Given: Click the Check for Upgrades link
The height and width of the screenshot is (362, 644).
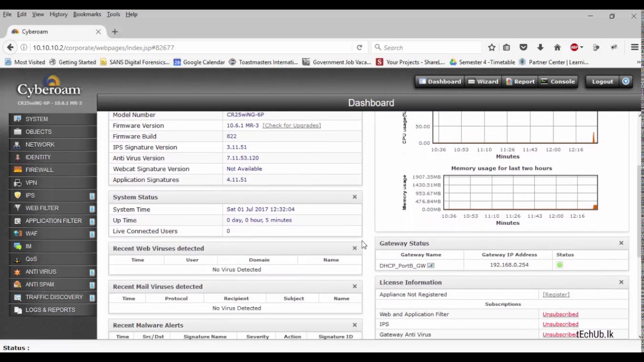Looking at the screenshot, I should point(291,126).
